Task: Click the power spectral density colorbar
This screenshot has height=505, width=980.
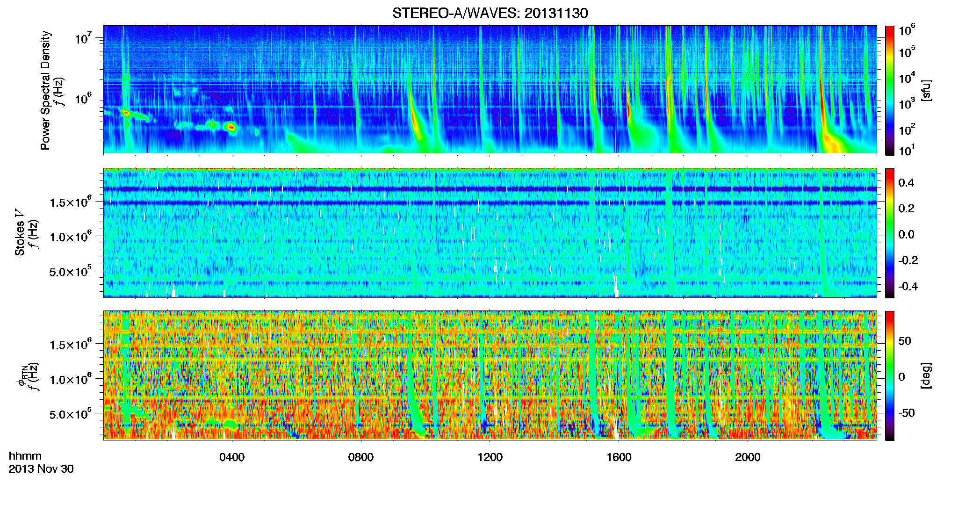Action: point(890,90)
